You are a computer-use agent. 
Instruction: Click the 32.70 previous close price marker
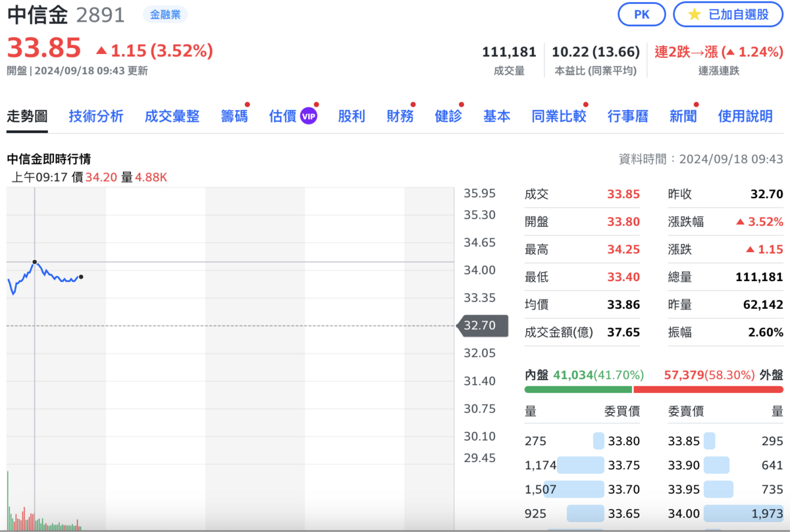pyautogui.click(x=483, y=325)
